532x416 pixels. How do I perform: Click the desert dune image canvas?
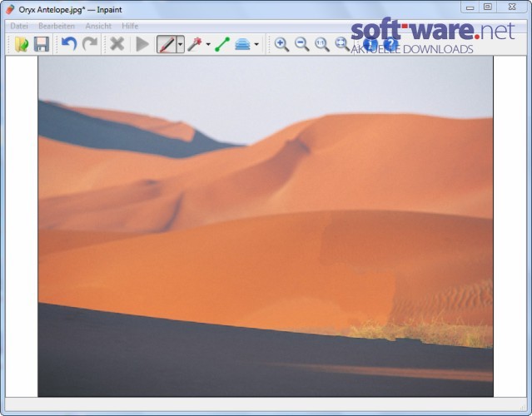(266, 226)
